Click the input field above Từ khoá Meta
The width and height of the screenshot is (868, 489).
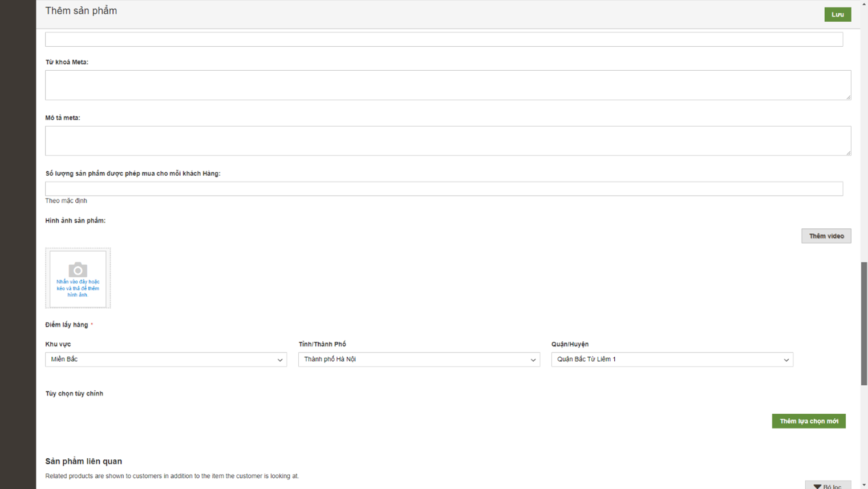tap(444, 39)
